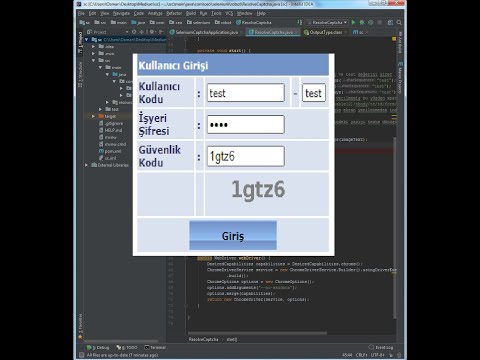Open the Build menu
This screenshot has width=480, height=360.
(x=191, y=13)
